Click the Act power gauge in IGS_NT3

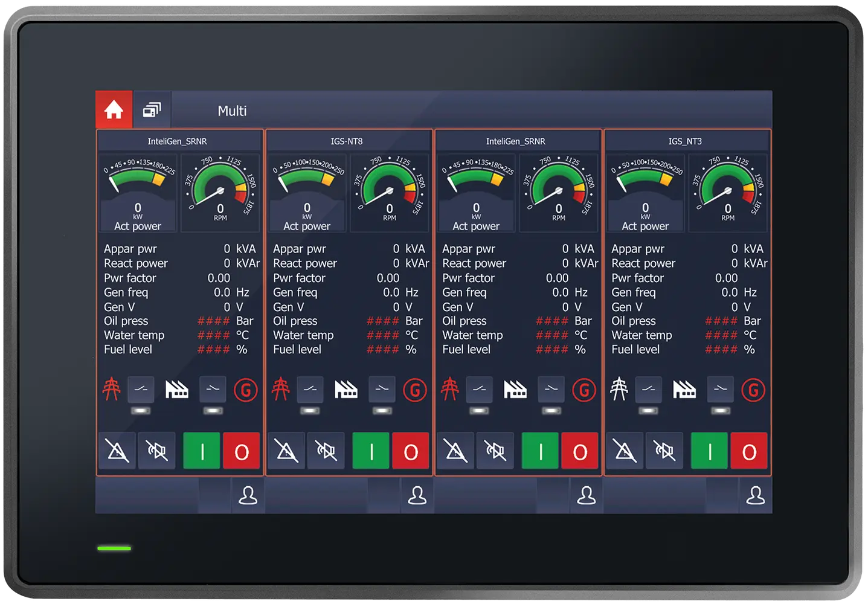[x=645, y=193]
